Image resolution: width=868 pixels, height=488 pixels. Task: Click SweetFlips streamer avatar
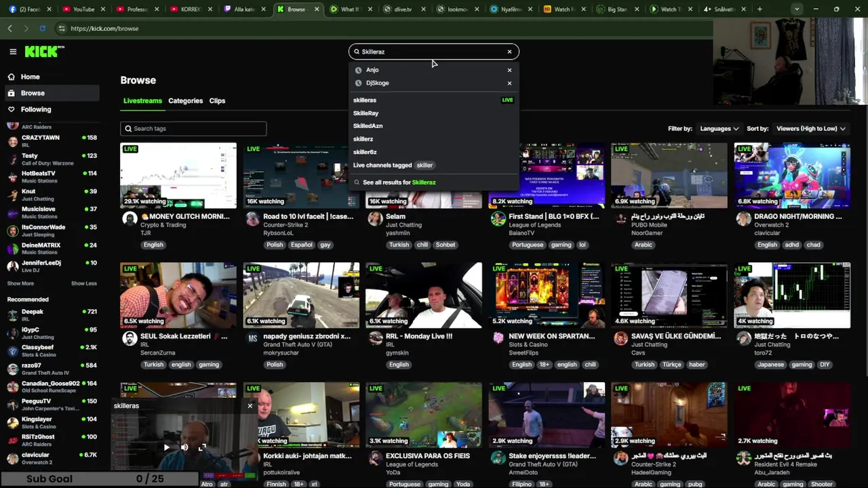498,338
